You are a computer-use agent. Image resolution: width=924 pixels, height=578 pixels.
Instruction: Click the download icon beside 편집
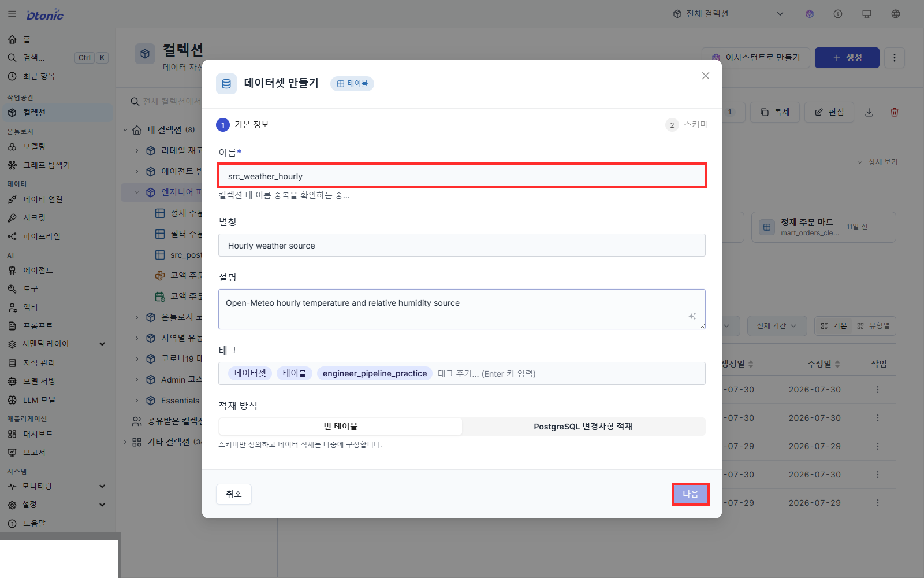click(869, 112)
